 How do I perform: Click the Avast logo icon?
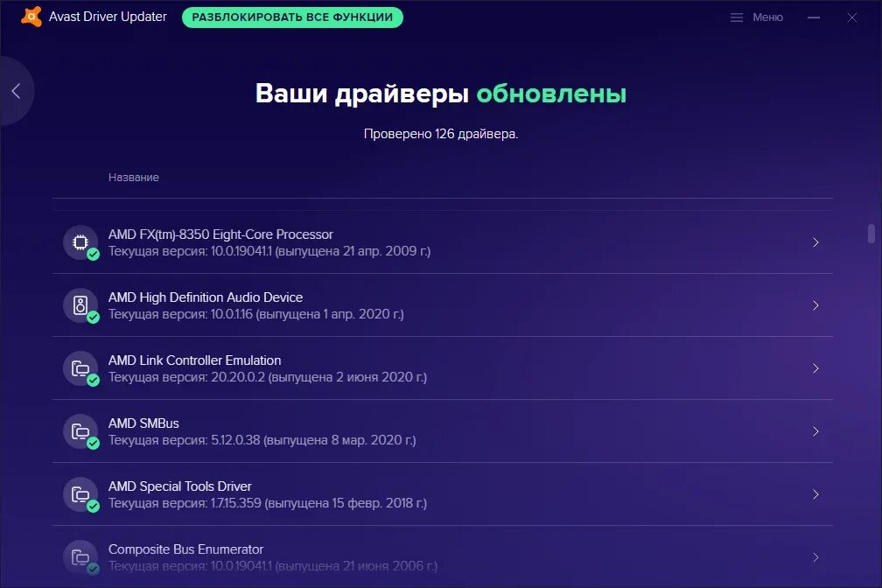coord(31,17)
